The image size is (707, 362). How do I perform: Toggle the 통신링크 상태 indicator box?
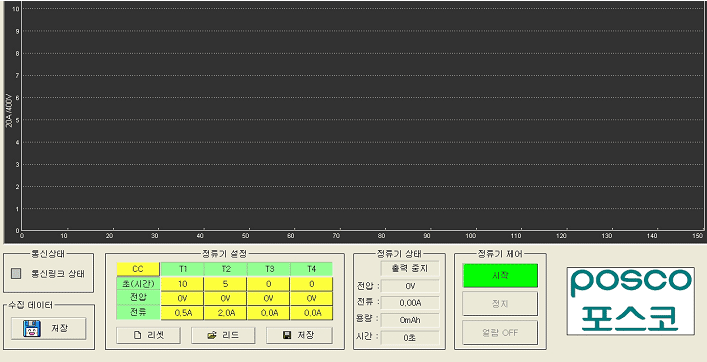[16, 274]
